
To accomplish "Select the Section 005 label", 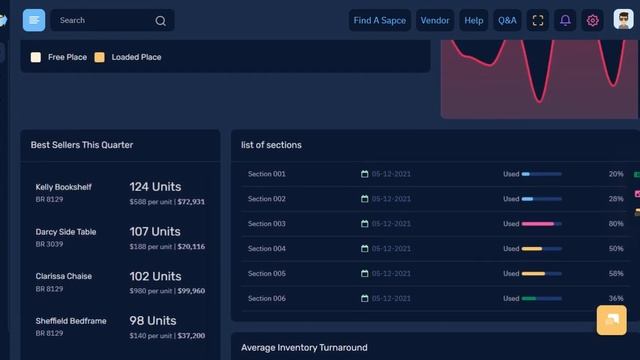I will coord(267,274).
